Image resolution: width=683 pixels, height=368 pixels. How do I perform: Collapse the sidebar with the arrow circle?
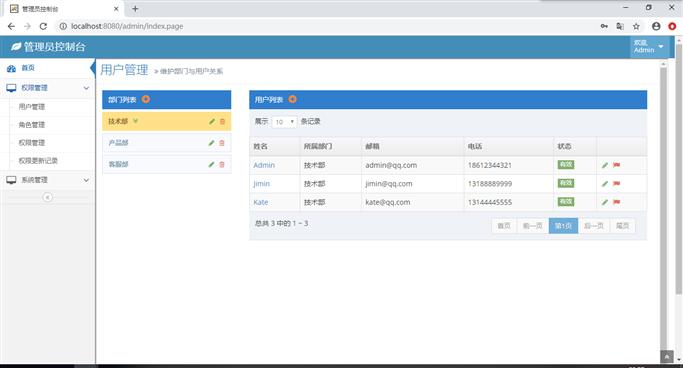click(x=47, y=197)
